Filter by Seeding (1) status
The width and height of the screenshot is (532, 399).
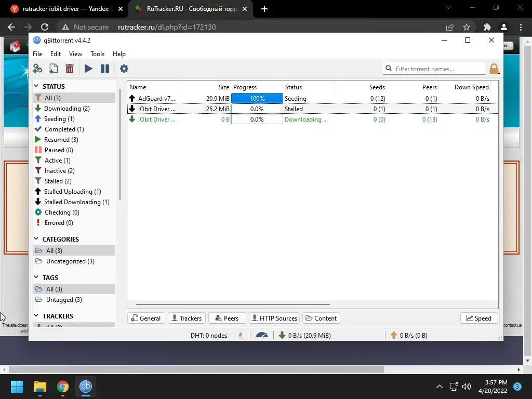74,119
